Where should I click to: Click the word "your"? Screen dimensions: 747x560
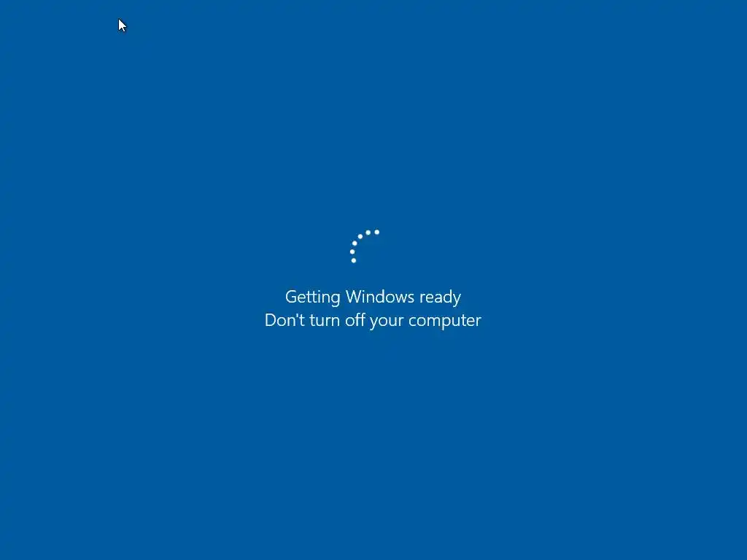pyautogui.click(x=387, y=322)
